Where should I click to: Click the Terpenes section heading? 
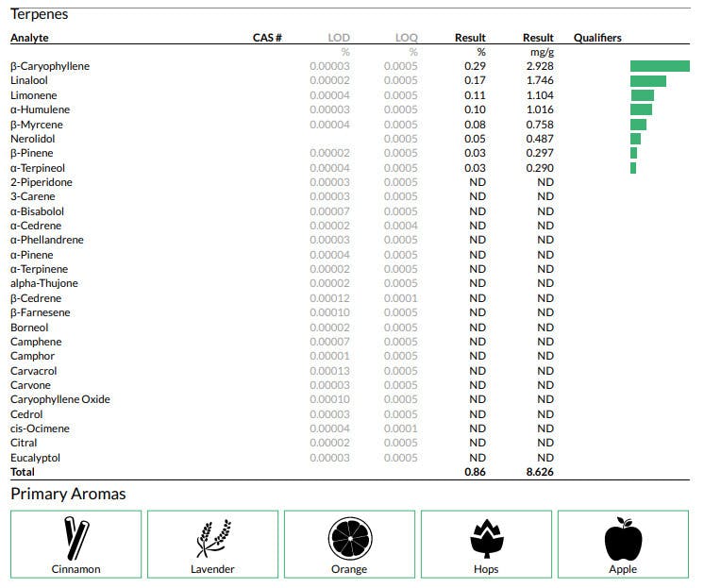[x=39, y=14]
